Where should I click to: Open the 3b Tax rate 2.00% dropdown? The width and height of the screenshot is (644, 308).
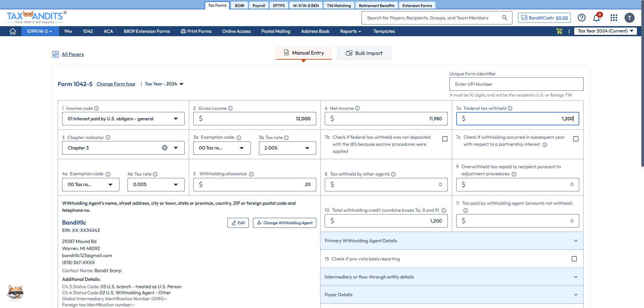tap(287, 148)
